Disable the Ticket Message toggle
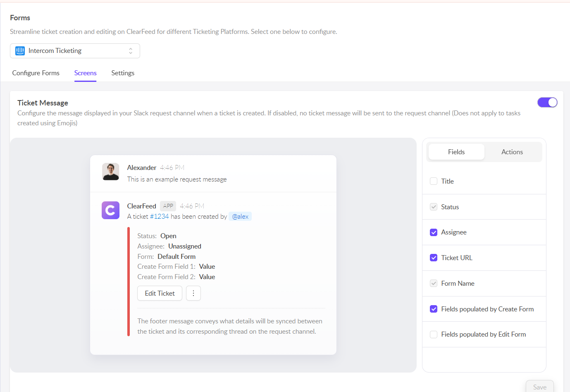Screen dimensions: 570x392 pyautogui.click(x=547, y=103)
